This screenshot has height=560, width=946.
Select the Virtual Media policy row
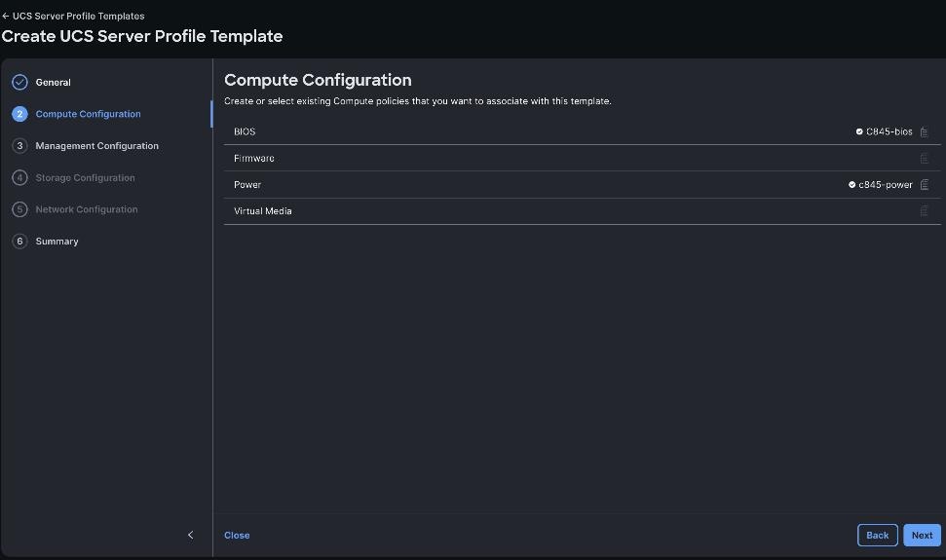pyautogui.click(x=583, y=211)
